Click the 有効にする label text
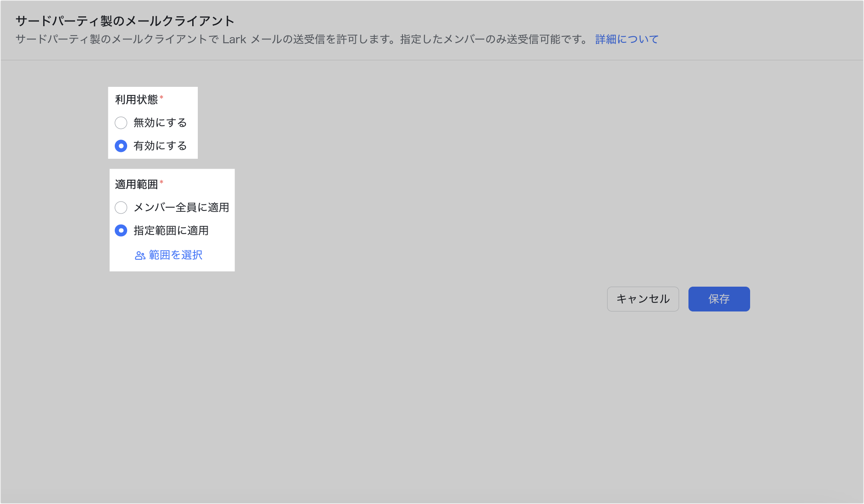The height and width of the screenshot is (504, 864). coord(160,146)
